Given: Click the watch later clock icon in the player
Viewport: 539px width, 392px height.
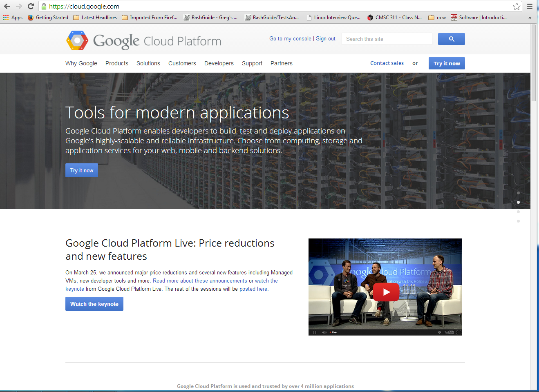Looking at the screenshot, I should [x=440, y=332].
